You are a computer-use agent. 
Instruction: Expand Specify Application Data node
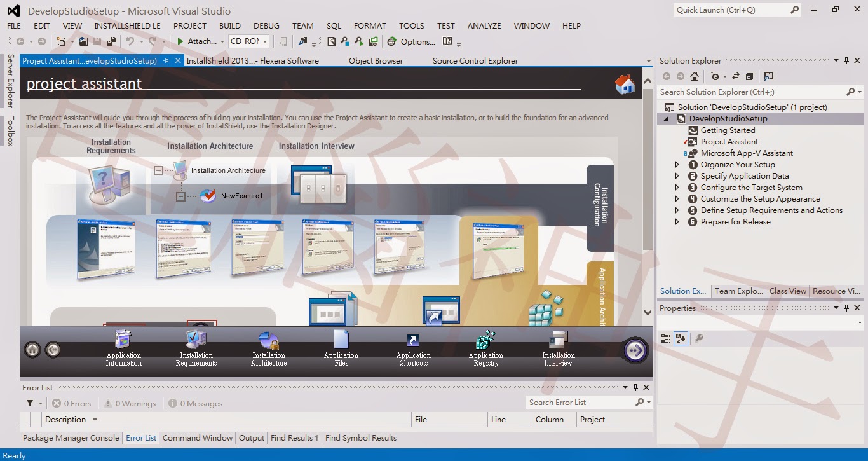click(x=677, y=176)
